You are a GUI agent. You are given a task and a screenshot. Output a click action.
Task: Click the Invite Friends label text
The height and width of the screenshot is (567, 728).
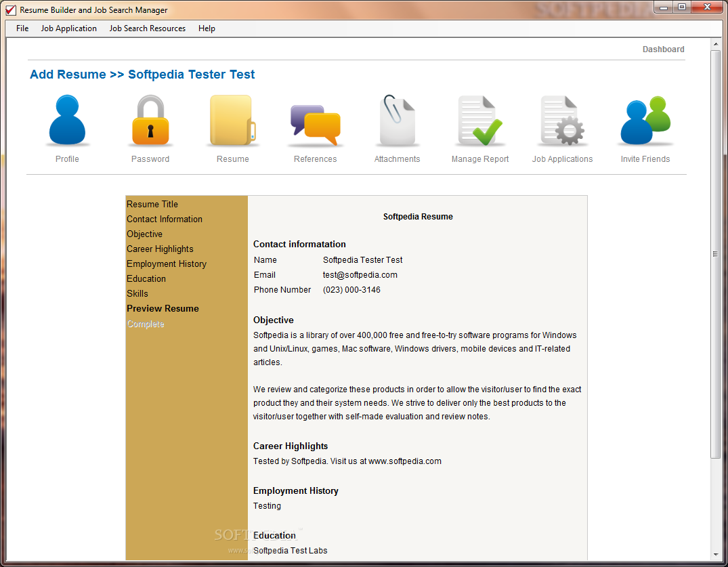(645, 159)
